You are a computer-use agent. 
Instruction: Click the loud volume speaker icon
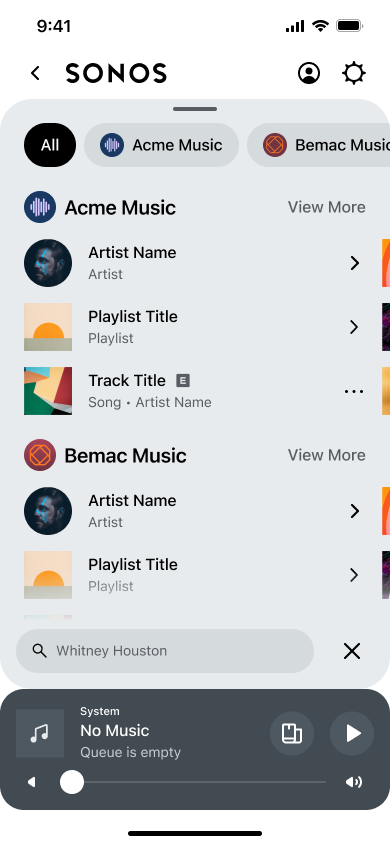coord(353,782)
